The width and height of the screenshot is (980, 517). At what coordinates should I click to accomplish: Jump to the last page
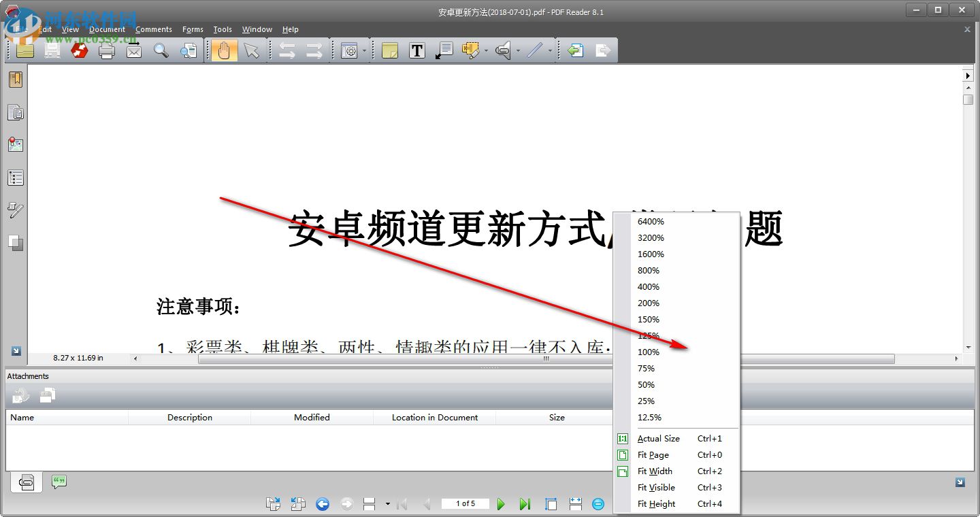point(525,504)
